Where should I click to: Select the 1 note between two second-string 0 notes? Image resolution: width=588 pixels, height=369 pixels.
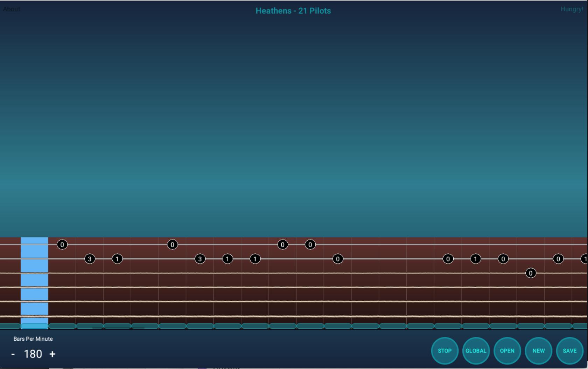pos(475,259)
